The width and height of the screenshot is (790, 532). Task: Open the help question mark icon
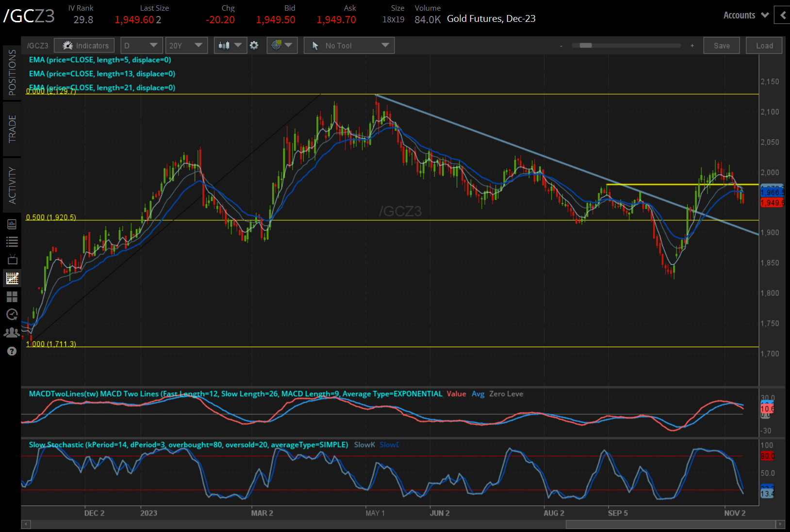click(12, 351)
